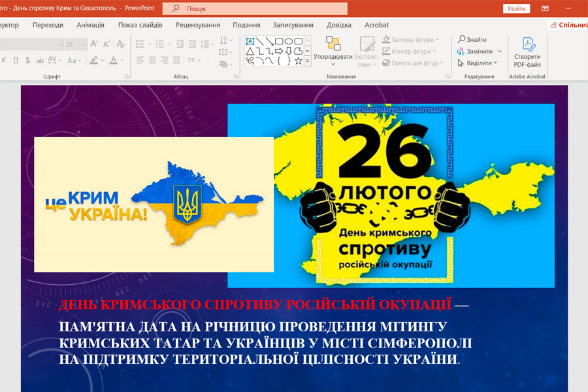Select the Text Box shape
The image size is (588, 392).
point(250,41)
